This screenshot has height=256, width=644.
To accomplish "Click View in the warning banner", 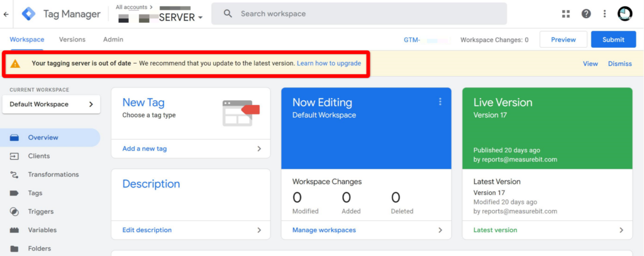I will click(590, 64).
